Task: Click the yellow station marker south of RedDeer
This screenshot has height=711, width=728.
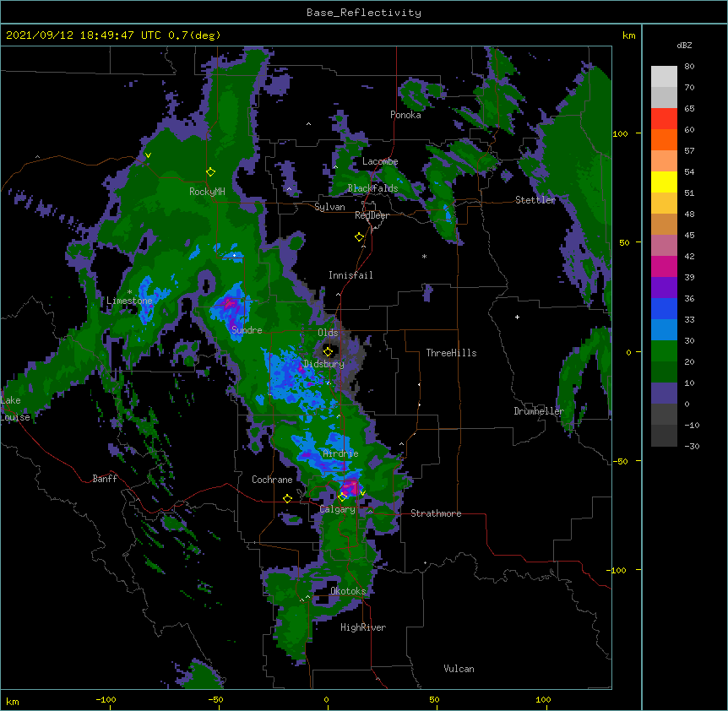Action: coord(359,237)
